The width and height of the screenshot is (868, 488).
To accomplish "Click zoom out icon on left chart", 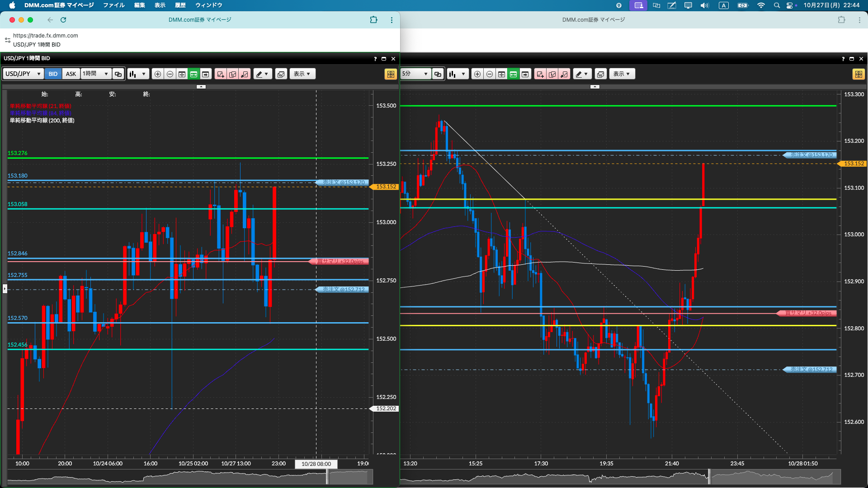I will (170, 74).
